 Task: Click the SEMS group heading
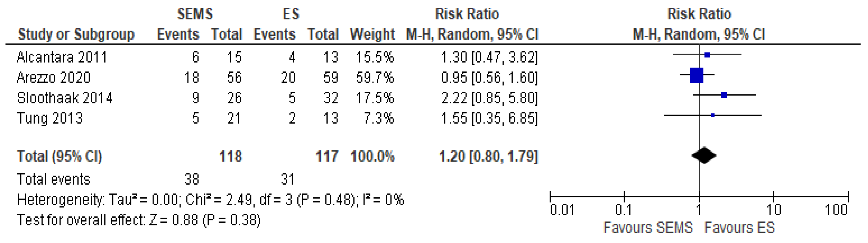[195, 14]
